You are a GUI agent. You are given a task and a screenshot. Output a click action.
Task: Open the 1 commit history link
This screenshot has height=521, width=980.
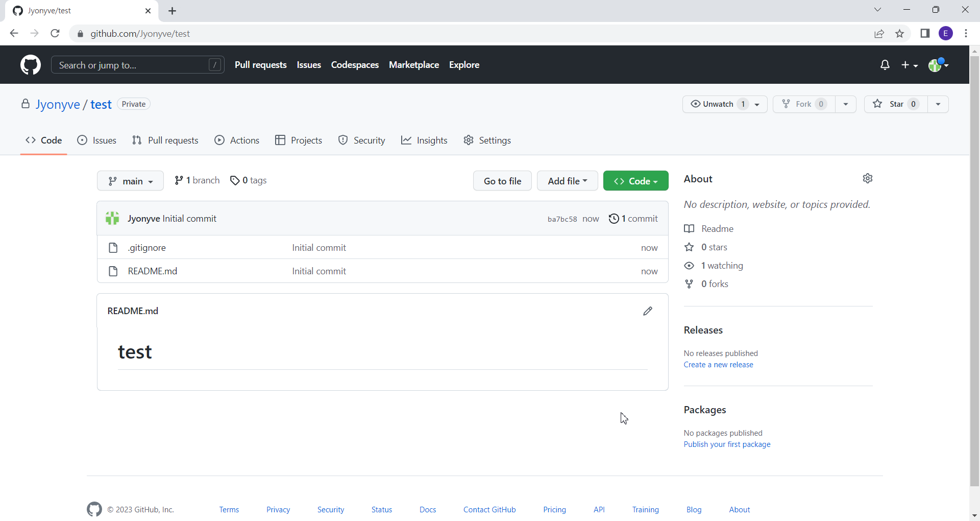[633, 219]
